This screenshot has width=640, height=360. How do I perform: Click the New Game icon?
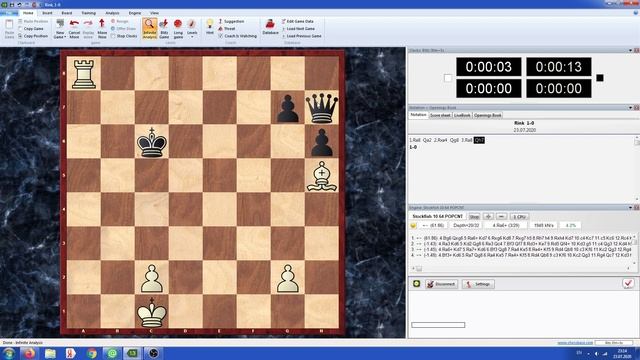(x=60, y=24)
